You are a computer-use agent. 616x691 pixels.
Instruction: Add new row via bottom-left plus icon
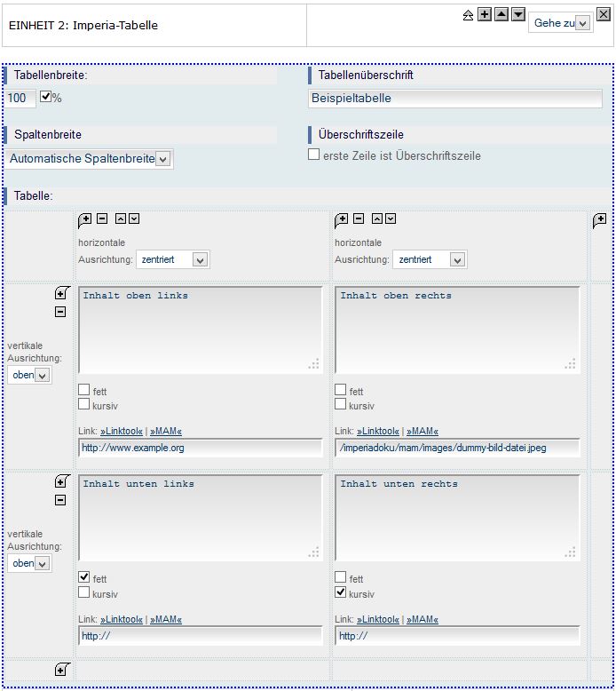(x=61, y=670)
